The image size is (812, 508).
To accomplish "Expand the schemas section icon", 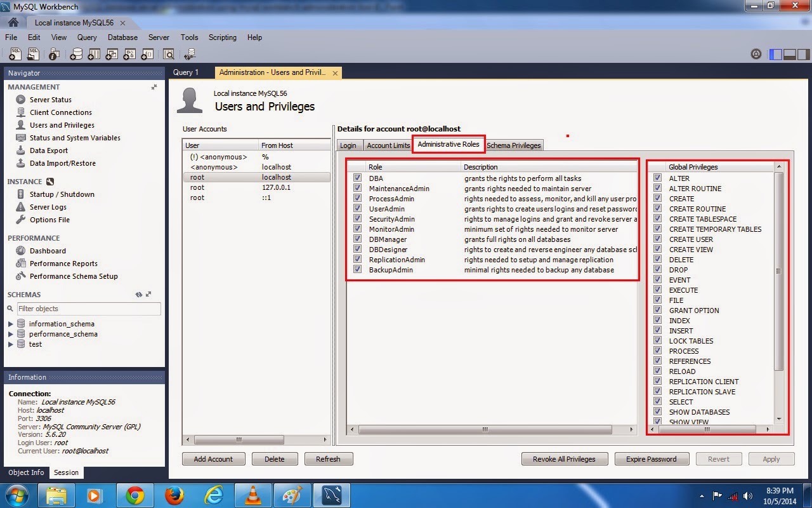I will [148, 295].
